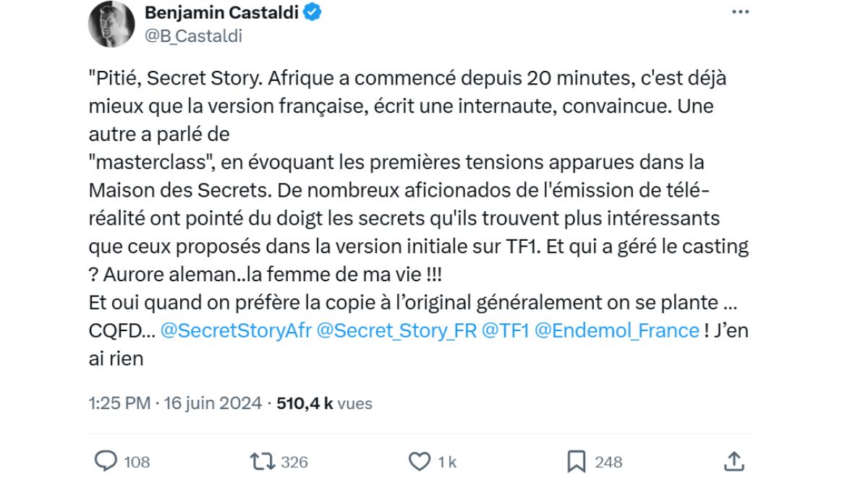Click the blue verified badge
The height and width of the screenshot is (488, 868).
(312, 11)
